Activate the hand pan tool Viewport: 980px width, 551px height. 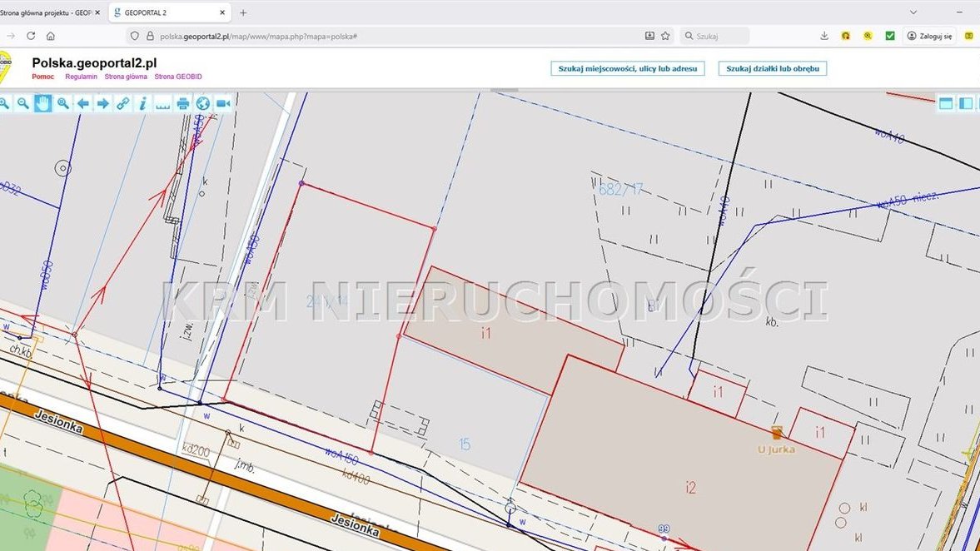[42, 103]
